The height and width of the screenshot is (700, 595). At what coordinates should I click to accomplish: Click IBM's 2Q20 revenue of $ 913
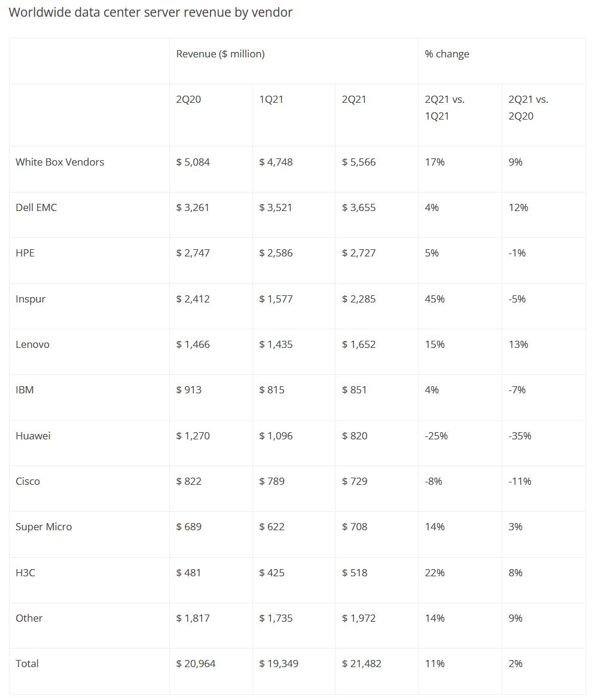click(188, 390)
